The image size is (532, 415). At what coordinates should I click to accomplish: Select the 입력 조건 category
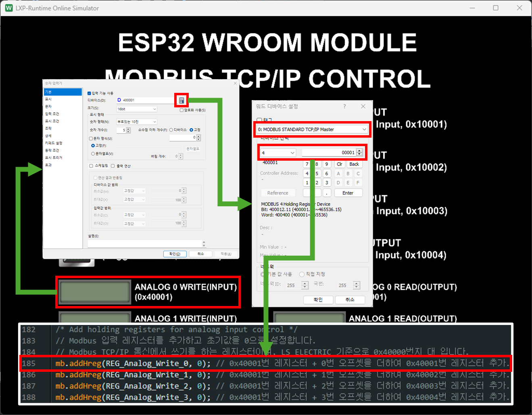[52, 114]
